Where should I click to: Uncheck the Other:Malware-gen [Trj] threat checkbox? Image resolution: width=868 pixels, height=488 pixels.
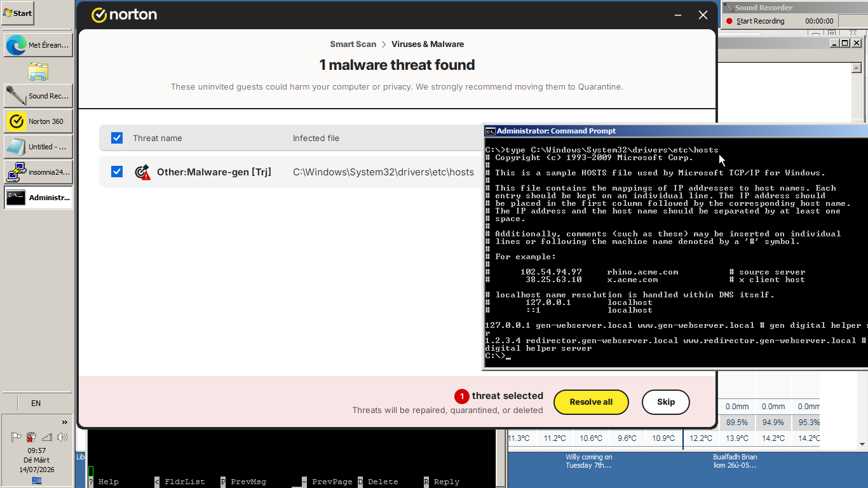(117, 172)
